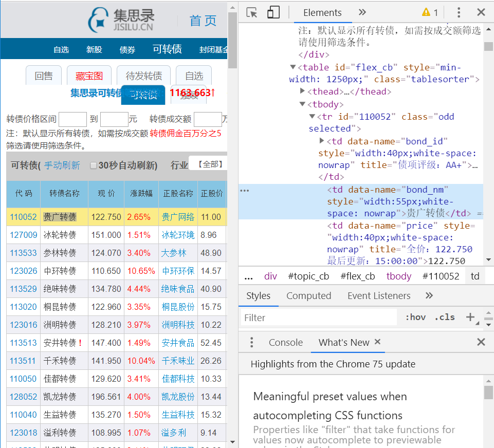The image size is (494, 448).
Task: Show more Styles pane tabs chevron
Action: 429,295
